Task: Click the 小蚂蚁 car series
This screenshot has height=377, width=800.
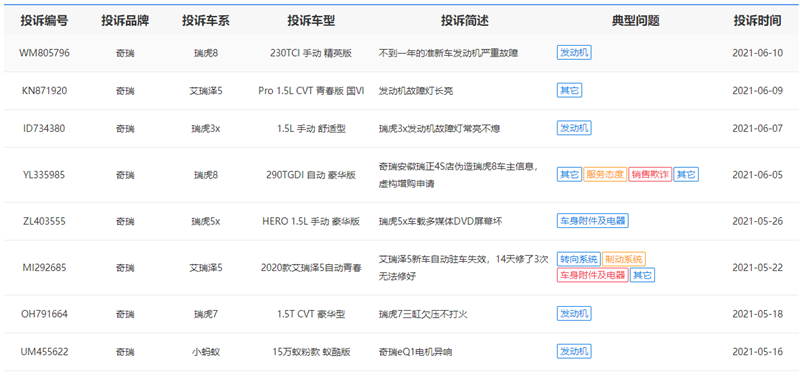Action: click(x=206, y=352)
